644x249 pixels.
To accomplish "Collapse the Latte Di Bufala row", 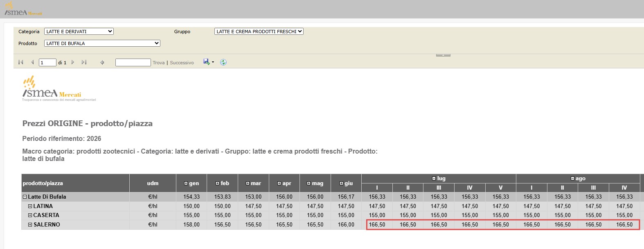I will (x=25, y=197).
